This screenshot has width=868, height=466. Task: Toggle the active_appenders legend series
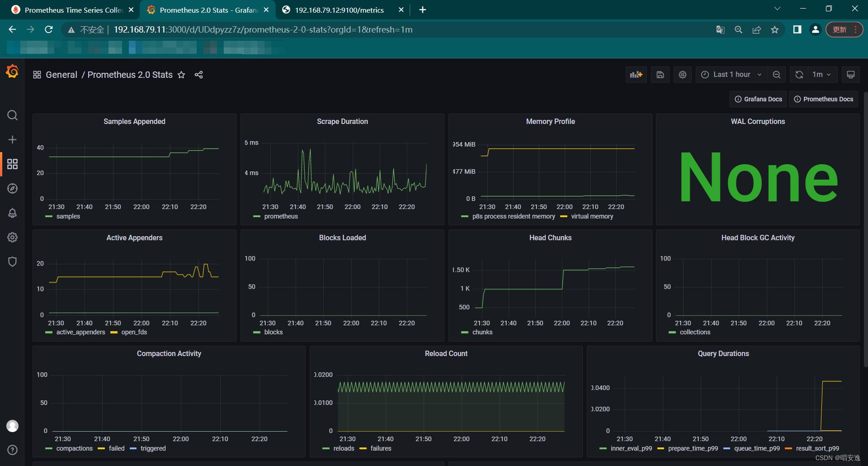[x=80, y=332]
